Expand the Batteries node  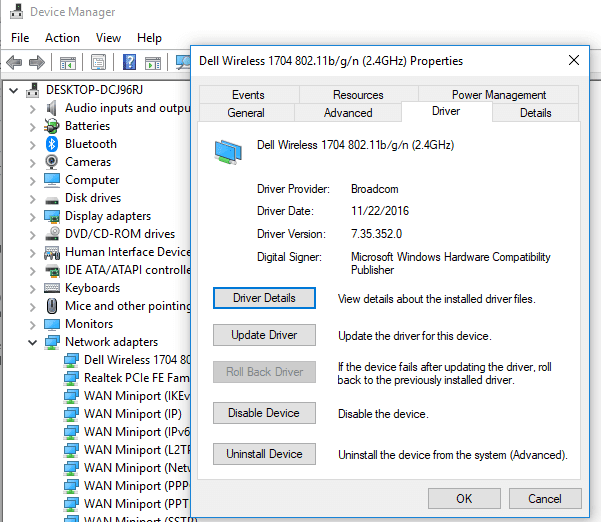[33, 127]
